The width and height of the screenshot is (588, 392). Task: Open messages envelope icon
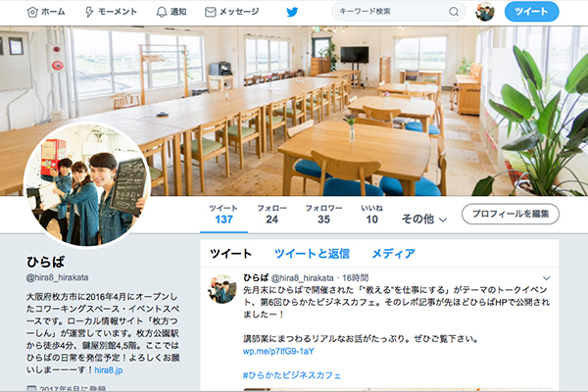211,12
